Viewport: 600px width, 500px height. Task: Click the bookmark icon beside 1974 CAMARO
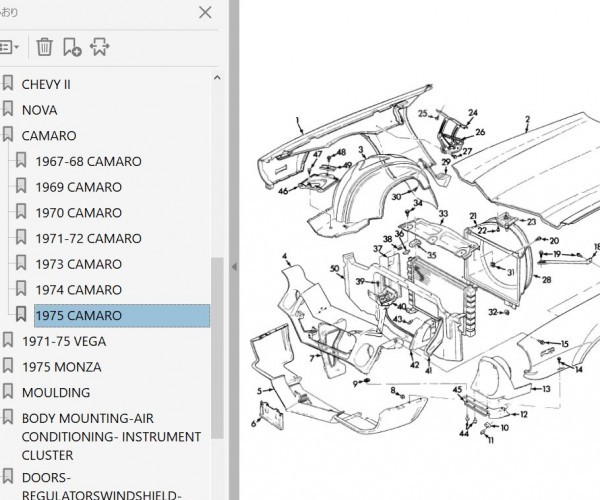(21, 288)
